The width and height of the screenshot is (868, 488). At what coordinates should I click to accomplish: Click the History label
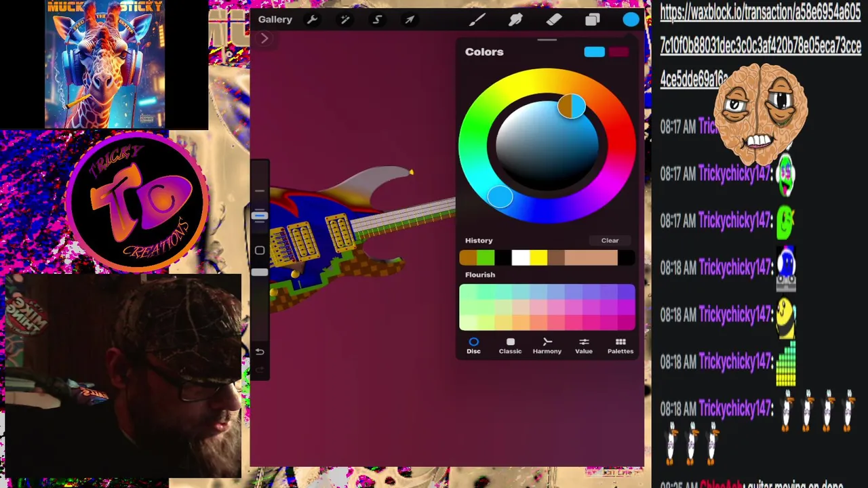tap(479, 241)
